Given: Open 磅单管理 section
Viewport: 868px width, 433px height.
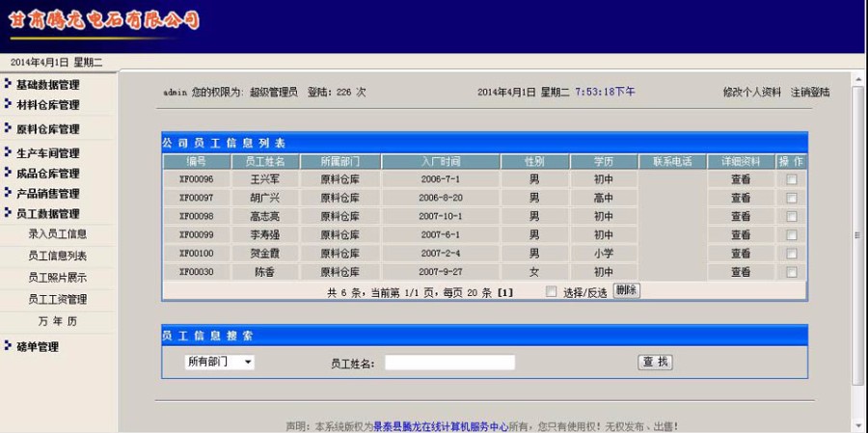Looking at the screenshot, I should (x=37, y=347).
